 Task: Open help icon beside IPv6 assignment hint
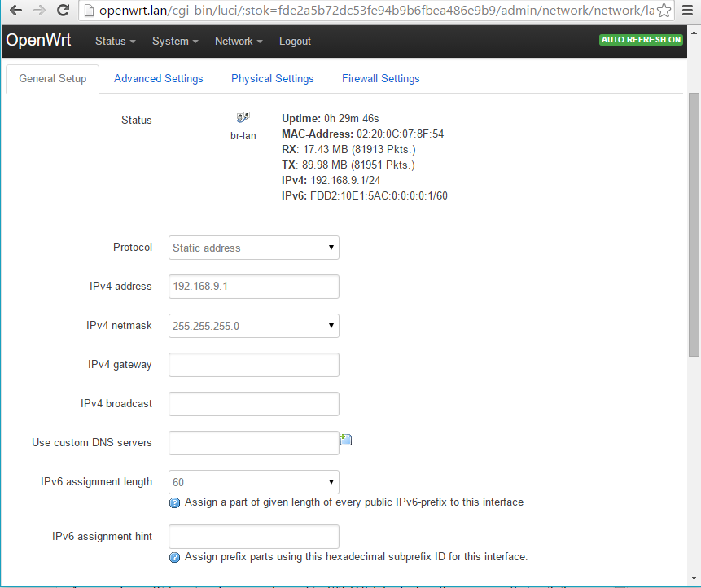[174, 557]
